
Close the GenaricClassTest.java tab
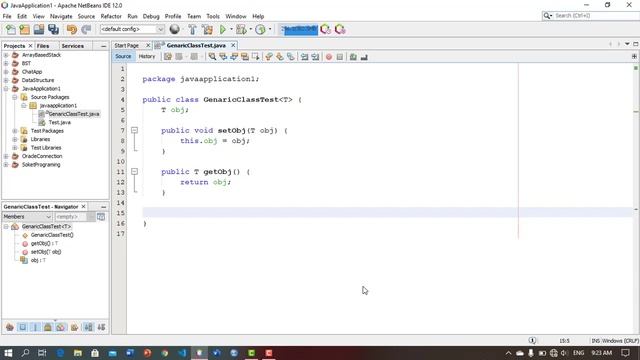[233, 45]
